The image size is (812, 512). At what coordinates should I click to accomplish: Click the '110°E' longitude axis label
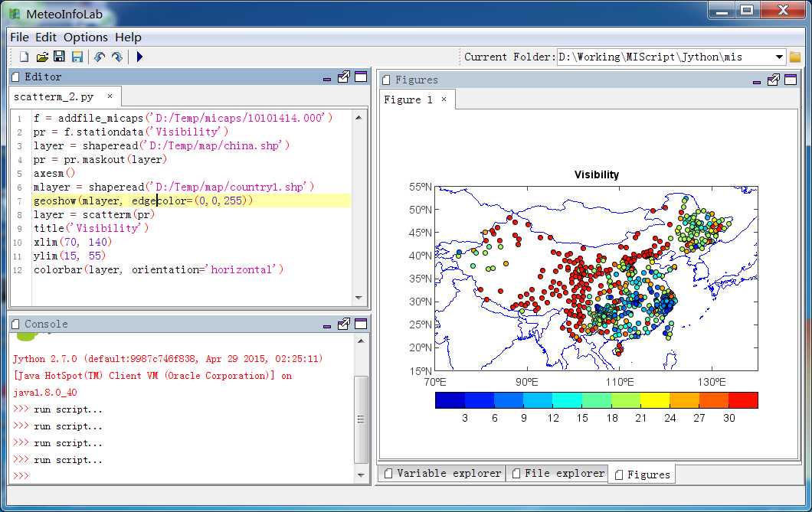(620, 382)
